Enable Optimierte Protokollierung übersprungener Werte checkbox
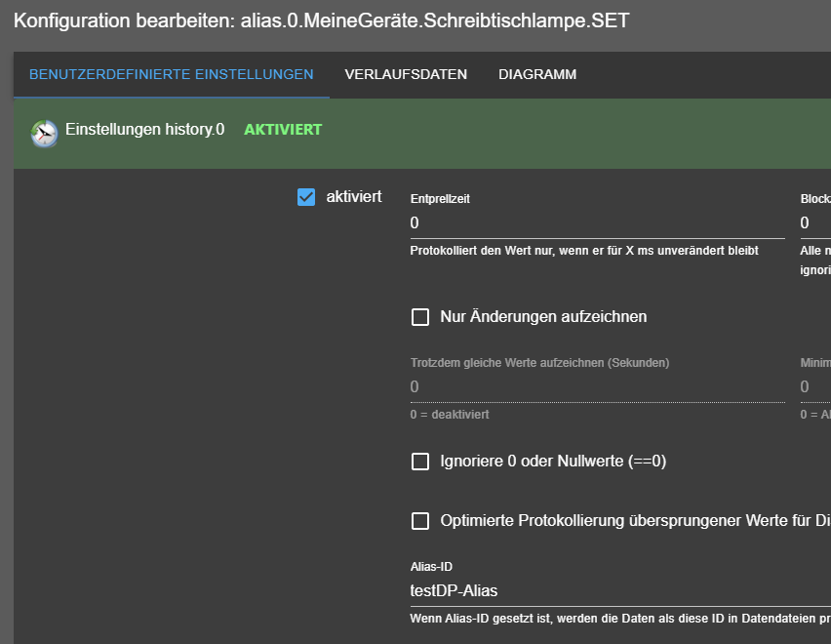The image size is (831, 644). click(420, 521)
